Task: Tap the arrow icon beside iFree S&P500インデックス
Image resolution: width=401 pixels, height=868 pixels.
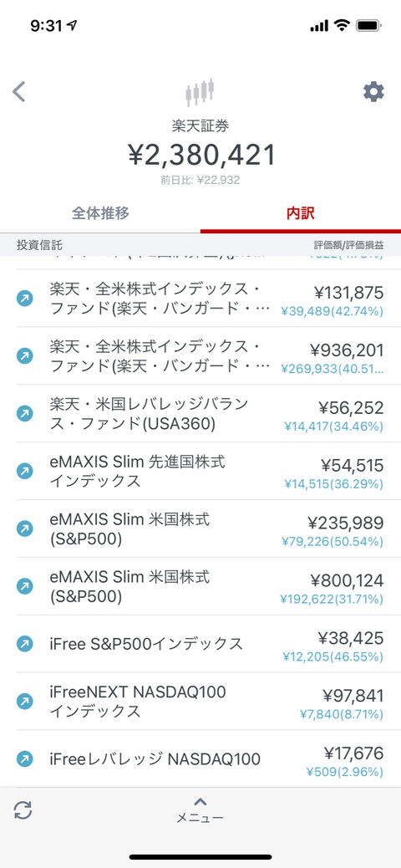Action: pos(24,643)
